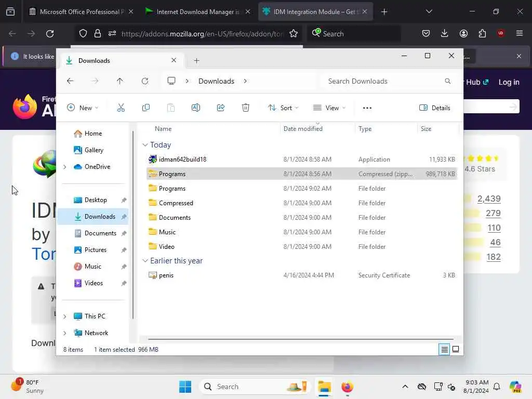Sort by the Name column header
The width and height of the screenshot is (532, 399).
tap(163, 129)
